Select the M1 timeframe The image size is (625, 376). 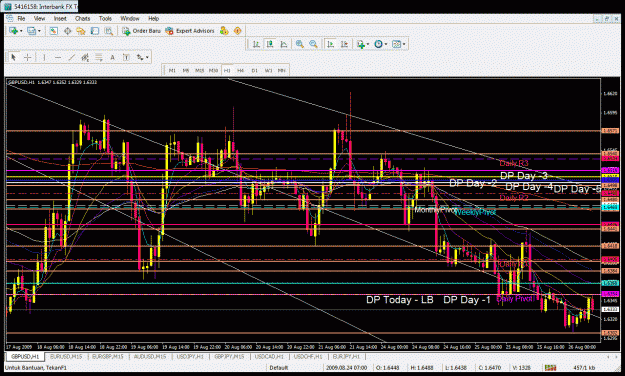(x=172, y=71)
